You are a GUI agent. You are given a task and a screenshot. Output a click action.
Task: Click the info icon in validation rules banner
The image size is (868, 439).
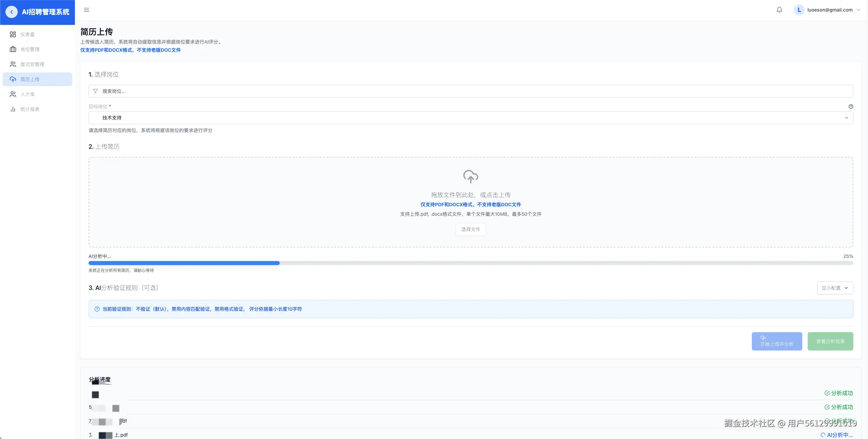(97, 309)
